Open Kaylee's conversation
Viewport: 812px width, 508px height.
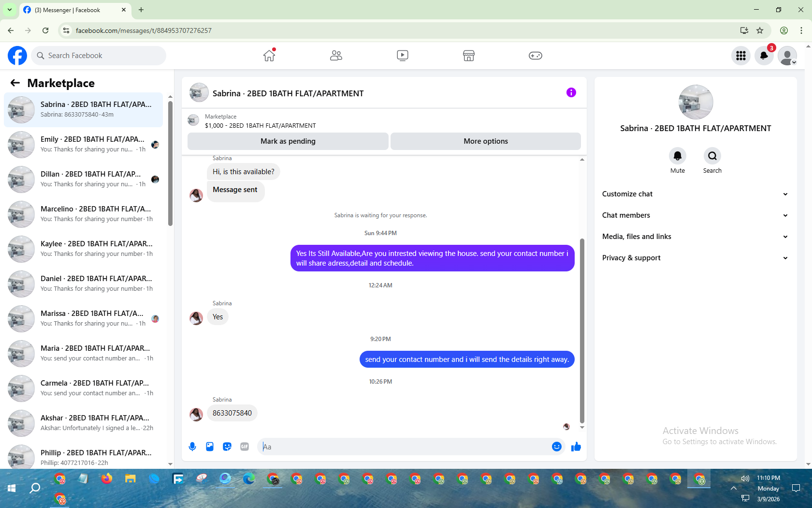(x=83, y=249)
